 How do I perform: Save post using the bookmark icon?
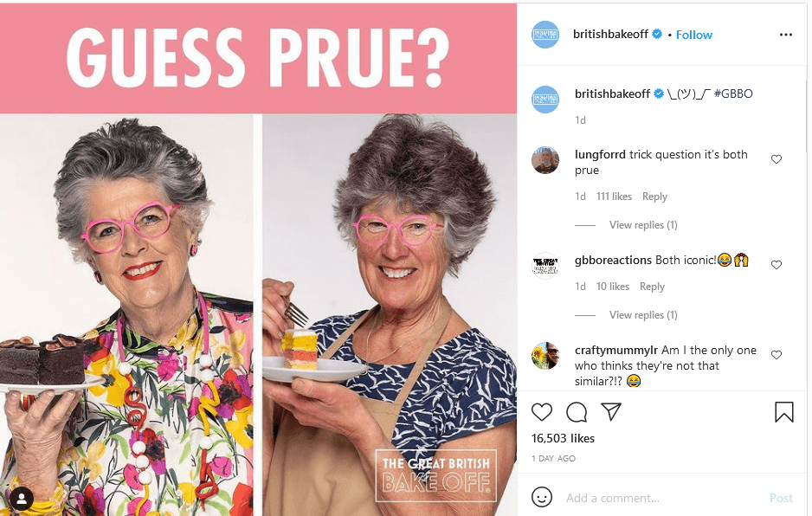point(784,412)
